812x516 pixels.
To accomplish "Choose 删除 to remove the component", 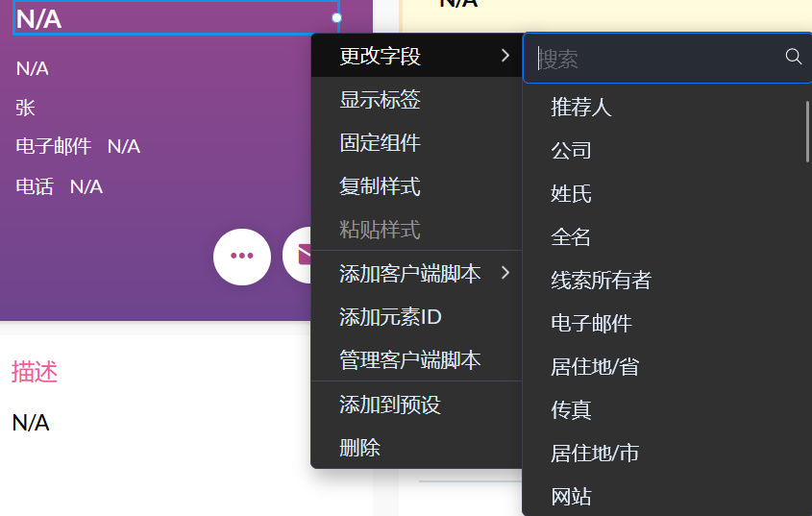I will [359, 448].
